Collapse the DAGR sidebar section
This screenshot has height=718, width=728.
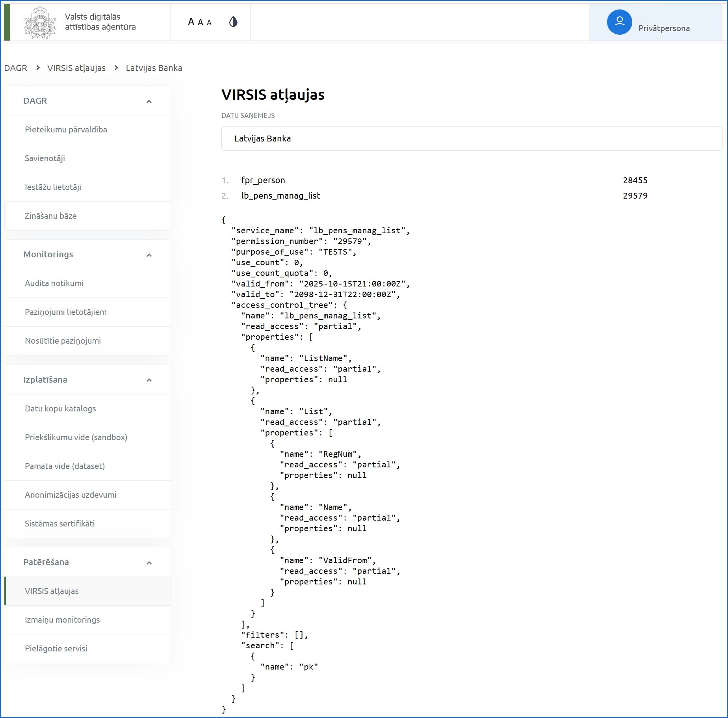coord(149,101)
